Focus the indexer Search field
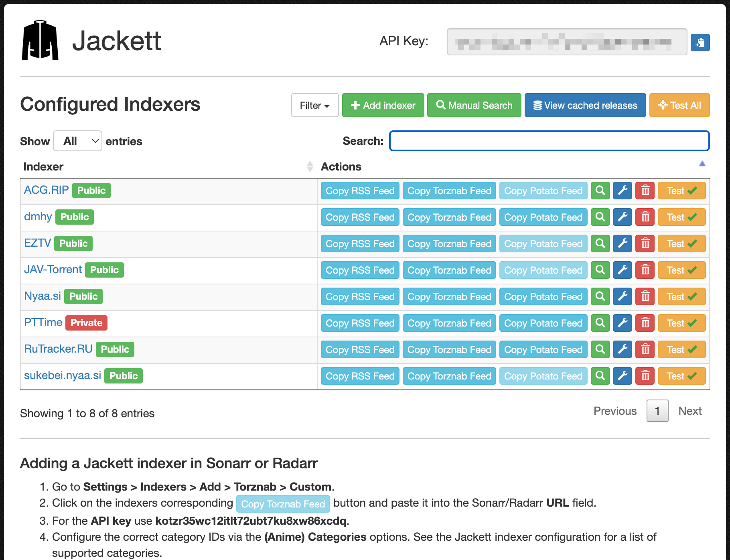Image resolution: width=730 pixels, height=560 pixels. (549, 141)
